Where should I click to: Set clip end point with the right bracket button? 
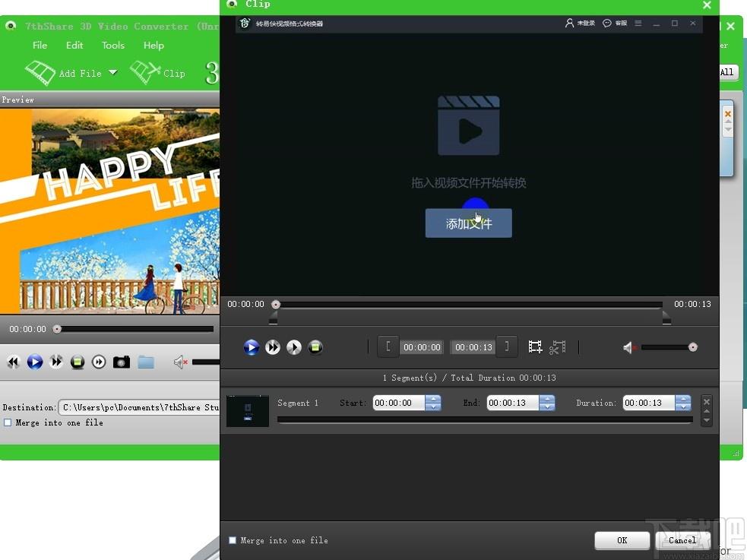pos(506,346)
